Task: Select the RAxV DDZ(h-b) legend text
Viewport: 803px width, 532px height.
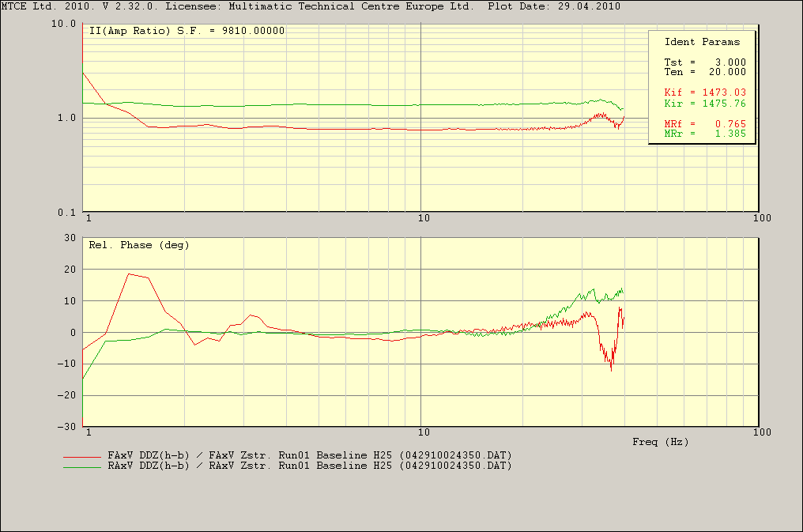Action: click(x=309, y=466)
